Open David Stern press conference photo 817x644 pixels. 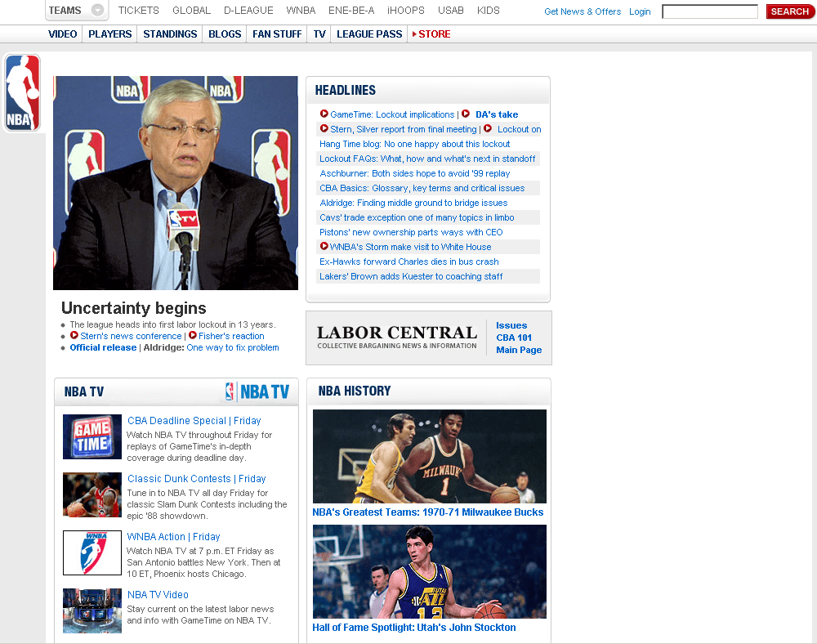[176, 183]
